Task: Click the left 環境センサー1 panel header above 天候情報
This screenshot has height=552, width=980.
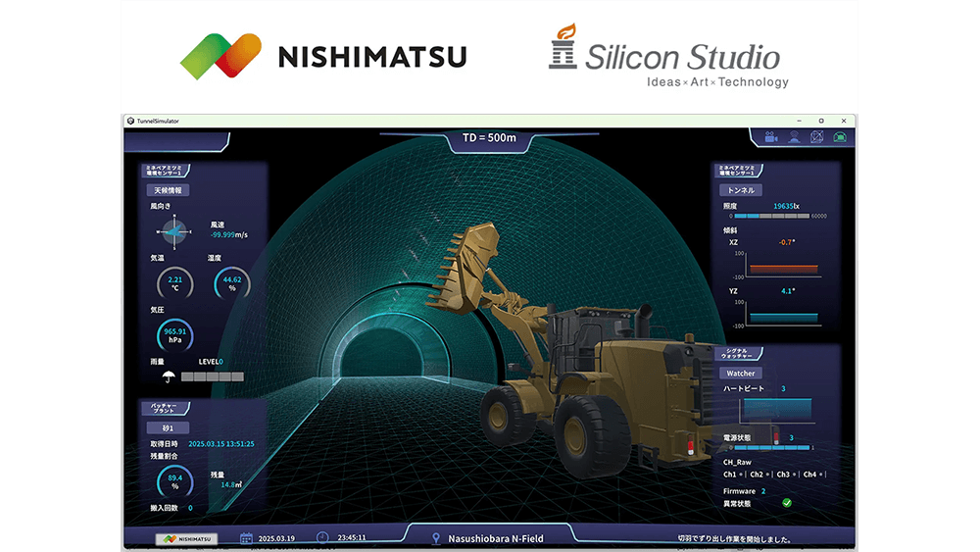Action: click(x=165, y=170)
